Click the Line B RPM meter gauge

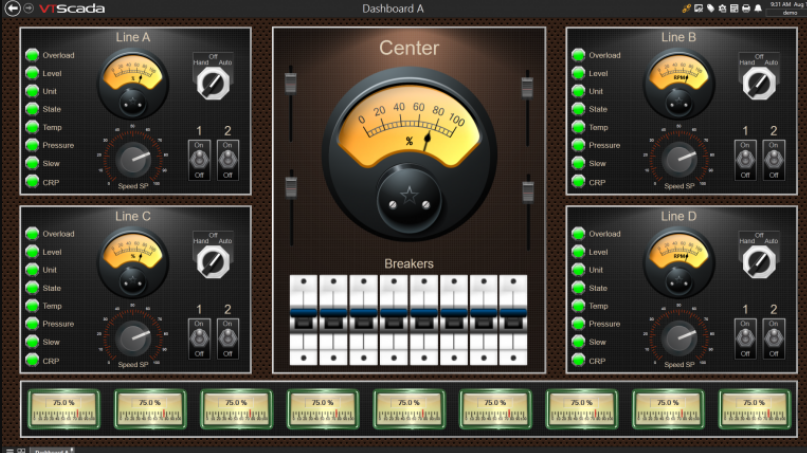(679, 84)
